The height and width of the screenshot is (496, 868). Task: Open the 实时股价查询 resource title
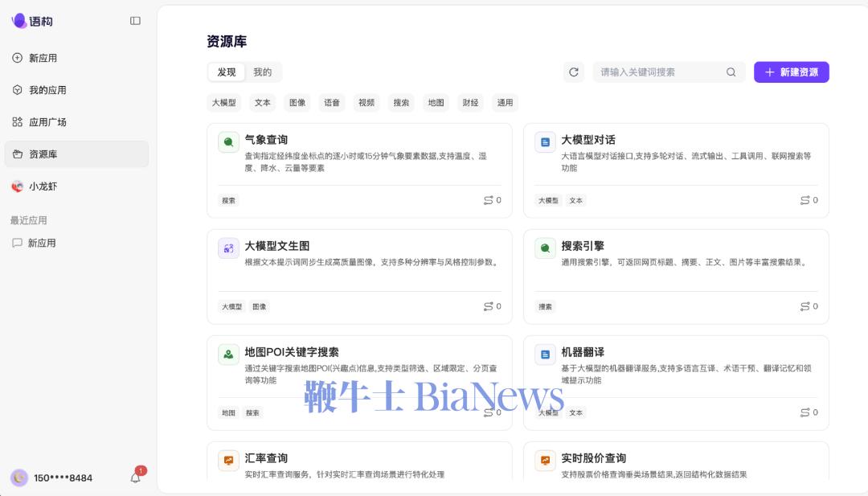593,458
